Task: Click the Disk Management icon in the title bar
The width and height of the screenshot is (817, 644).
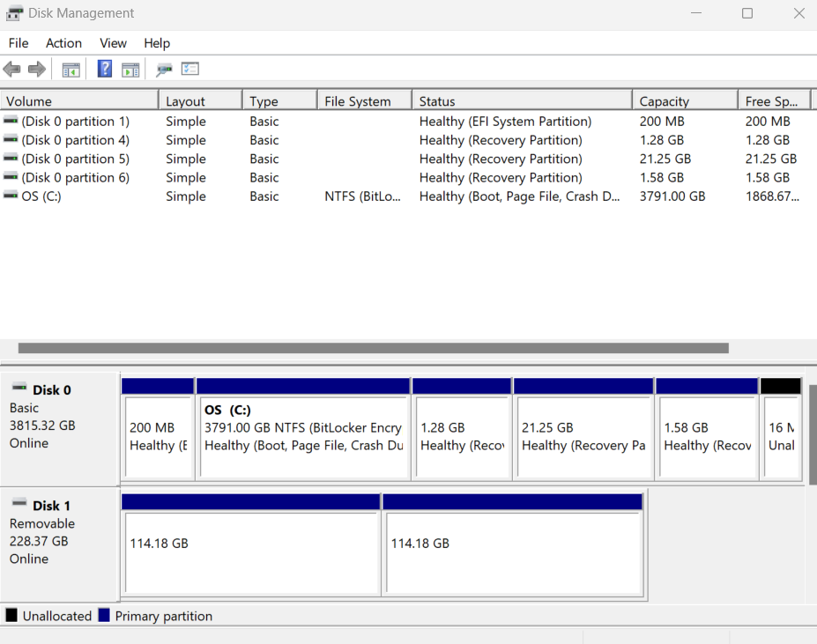Action: [x=12, y=12]
